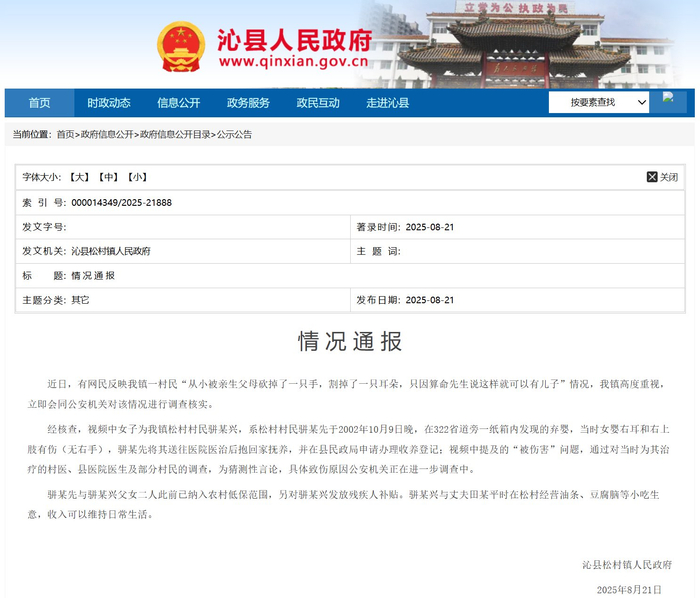Click breadcrumb link 公示公告
The width and height of the screenshot is (700, 598).
[234, 134]
